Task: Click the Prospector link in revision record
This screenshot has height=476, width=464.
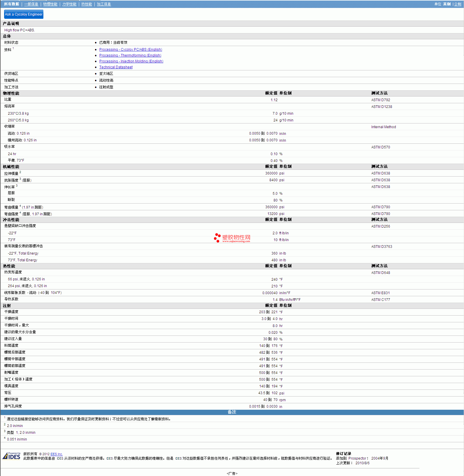Action: (357, 458)
